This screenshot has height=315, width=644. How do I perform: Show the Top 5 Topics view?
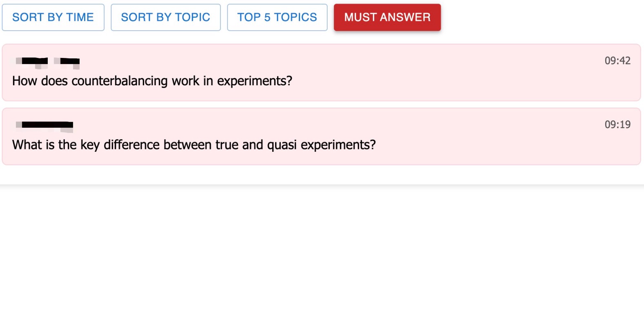[x=277, y=17]
